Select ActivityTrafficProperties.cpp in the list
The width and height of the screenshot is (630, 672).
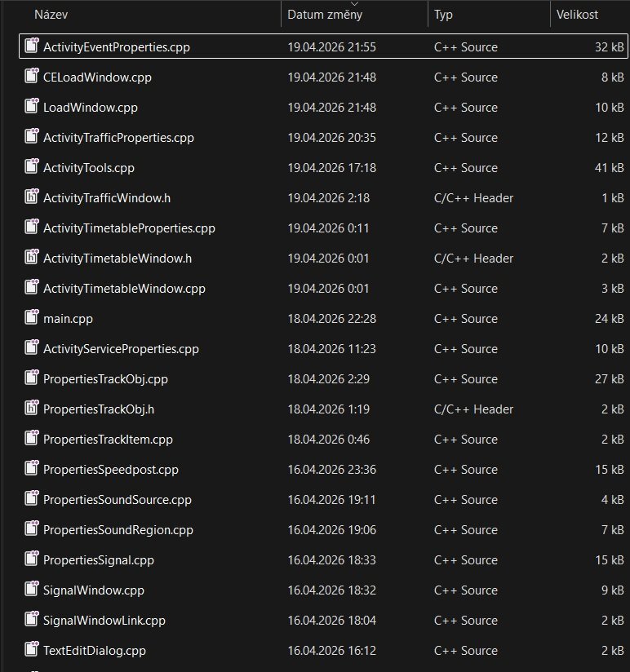coord(118,138)
